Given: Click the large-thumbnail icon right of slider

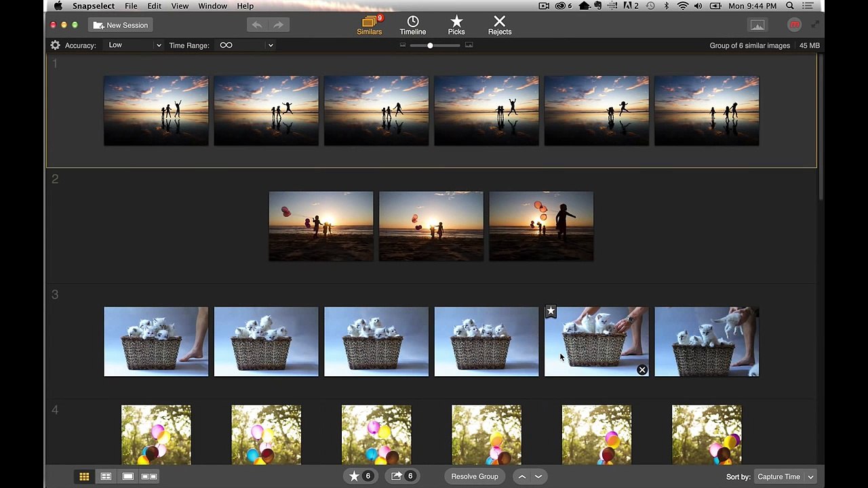Looking at the screenshot, I should pyautogui.click(x=469, y=45).
